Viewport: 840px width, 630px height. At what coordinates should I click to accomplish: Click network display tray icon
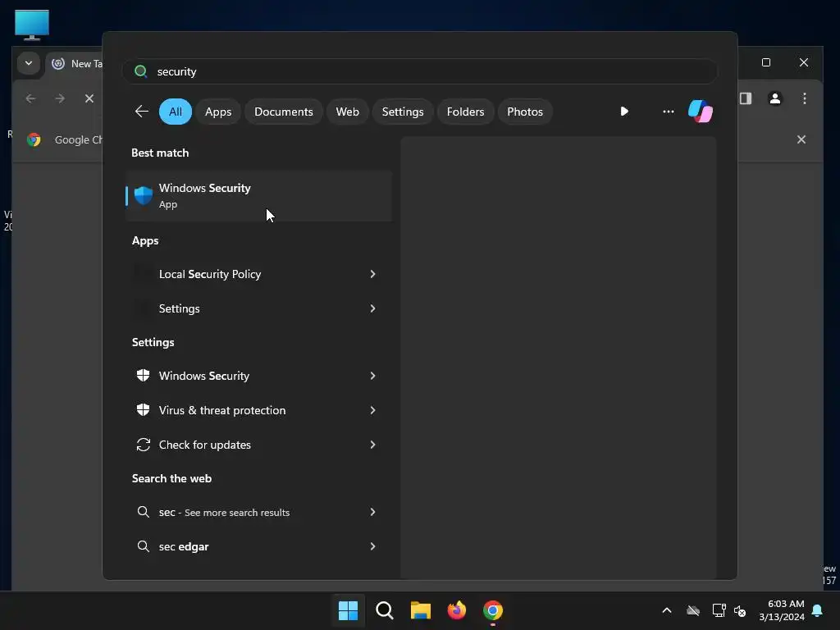coord(719,610)
